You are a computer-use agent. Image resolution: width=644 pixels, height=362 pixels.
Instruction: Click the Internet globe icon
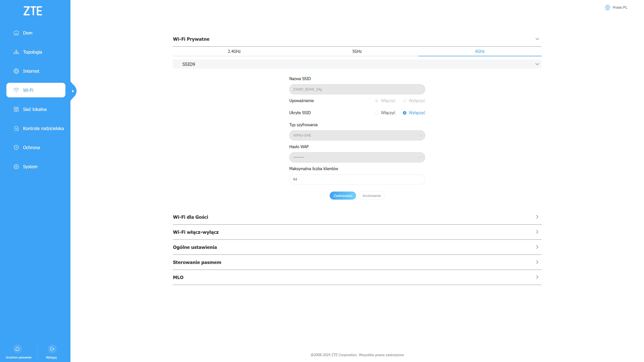click(16, 71)
